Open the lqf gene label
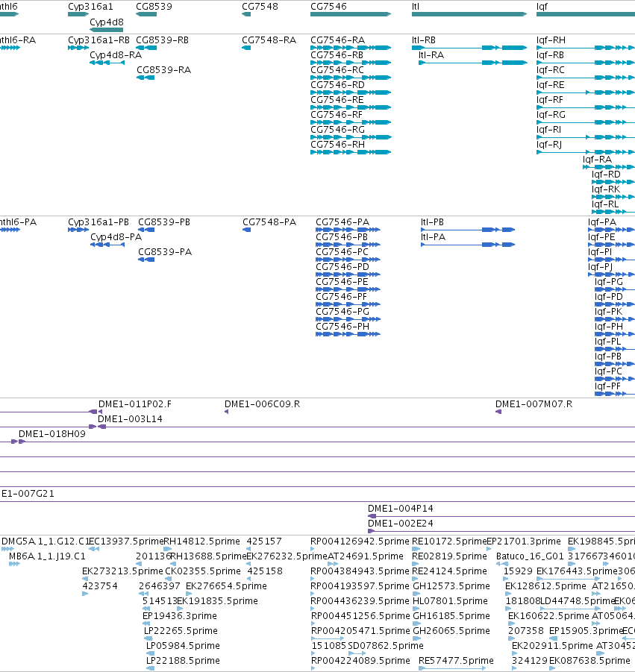The height and width of the screenshot is (672, 635). [x=542, y=7]
